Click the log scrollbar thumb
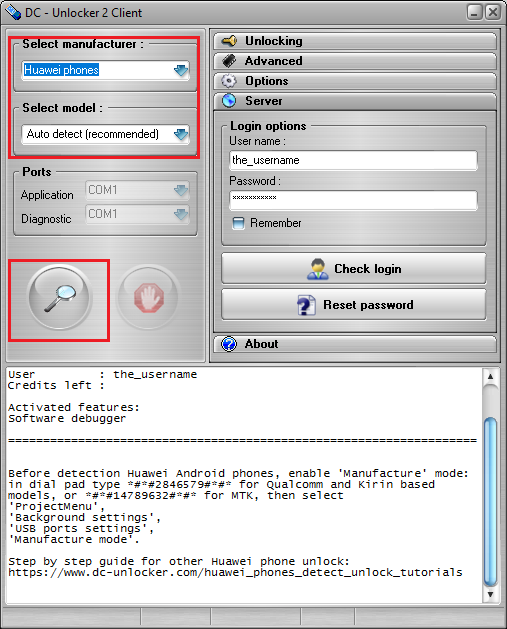This screenshot has width=507, height=629. point(490,501)
